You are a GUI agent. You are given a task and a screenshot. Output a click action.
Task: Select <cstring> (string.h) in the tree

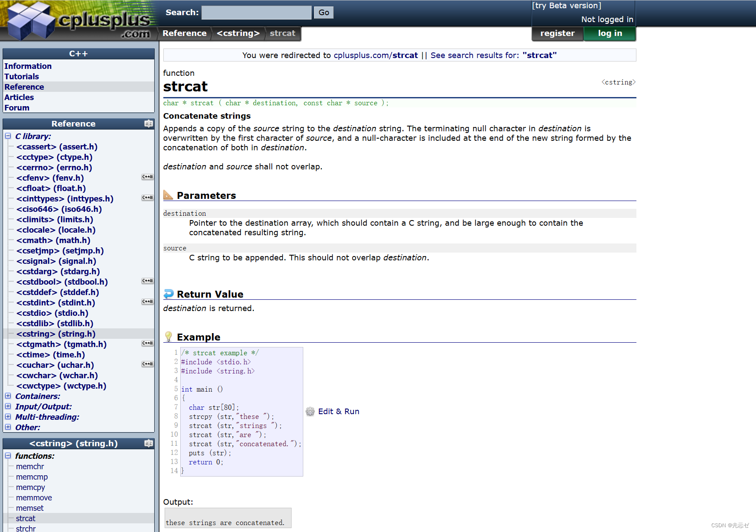pyautogui.click(x=56, y=334)
